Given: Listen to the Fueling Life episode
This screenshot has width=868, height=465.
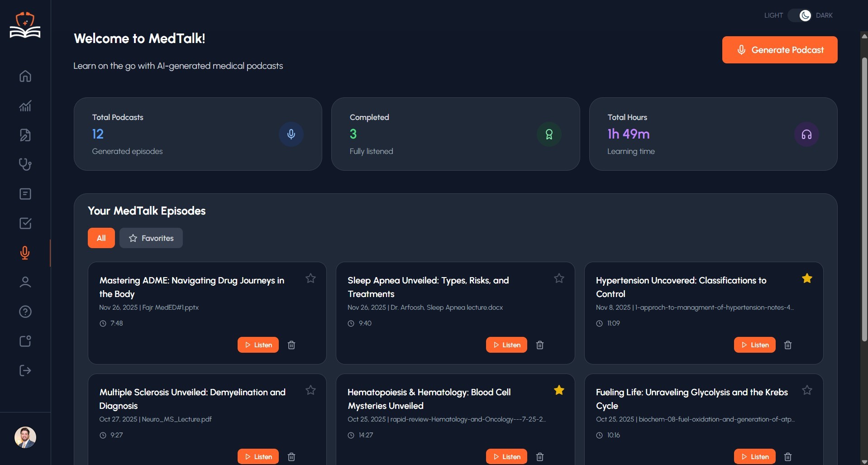Looking at the screenshot, I should (x=754, y=456).
